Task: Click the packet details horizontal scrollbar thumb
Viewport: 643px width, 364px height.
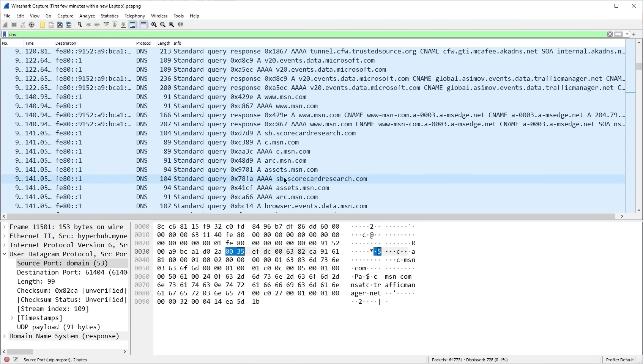Action: pos(20,351)
